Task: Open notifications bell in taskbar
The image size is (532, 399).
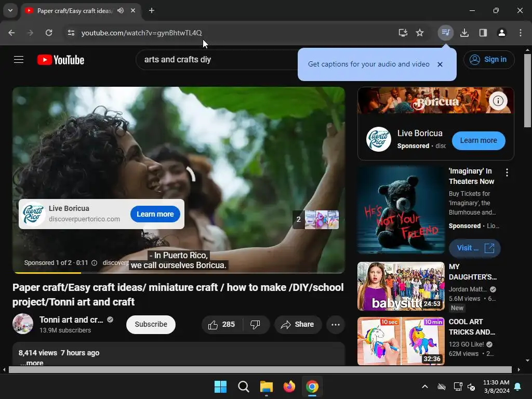Action: point(518,387)
